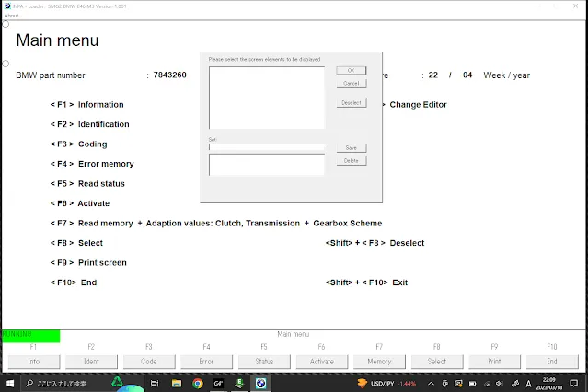This screenshot has width=588, height=392.
Task: Click the F1 Info button
Action: [x=34, y=362]
